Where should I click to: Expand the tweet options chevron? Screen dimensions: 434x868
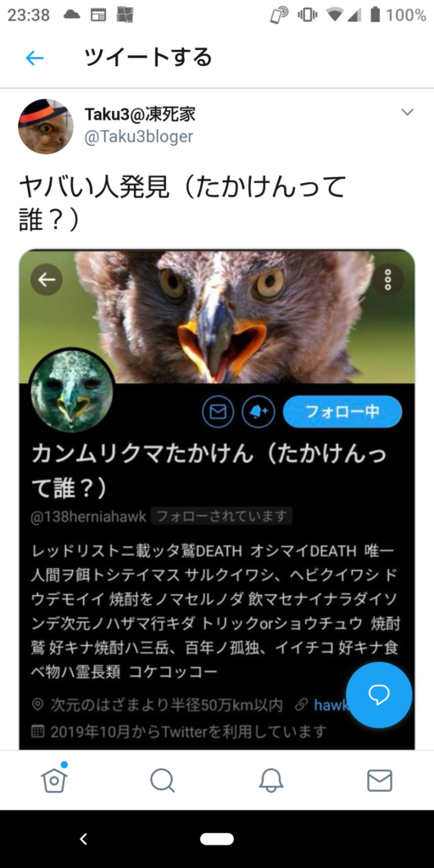(408, 113)
